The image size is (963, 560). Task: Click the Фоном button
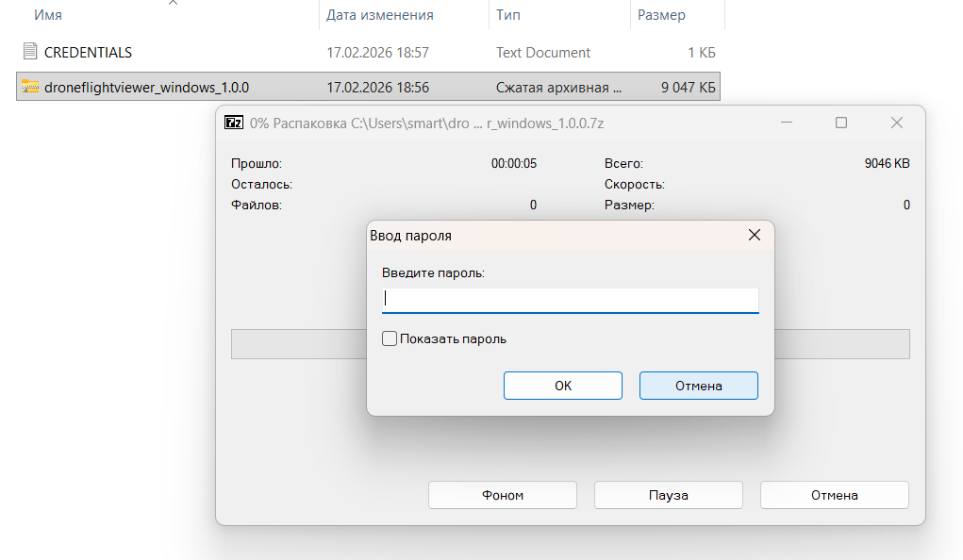[502, 495]
